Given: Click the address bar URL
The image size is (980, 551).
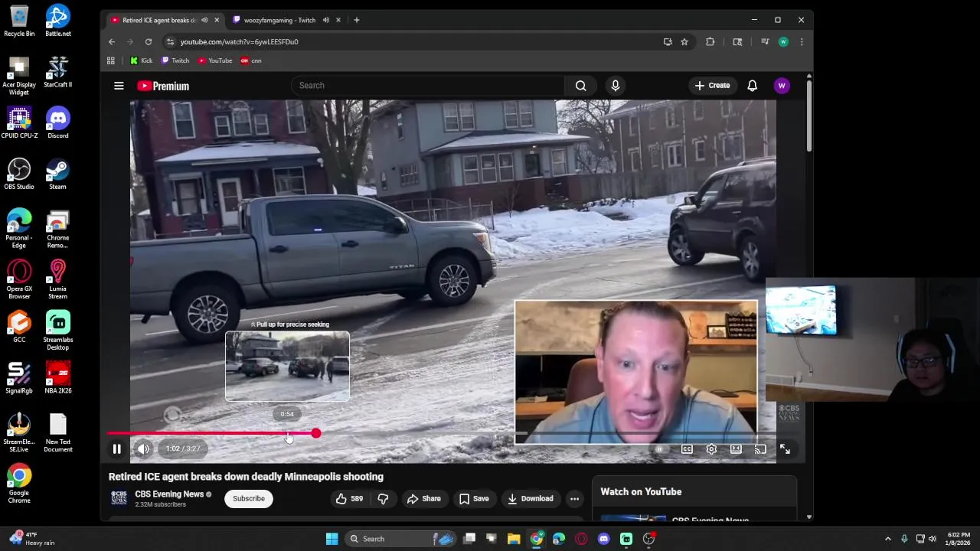Looking at the screenshot, I should 239,42.
